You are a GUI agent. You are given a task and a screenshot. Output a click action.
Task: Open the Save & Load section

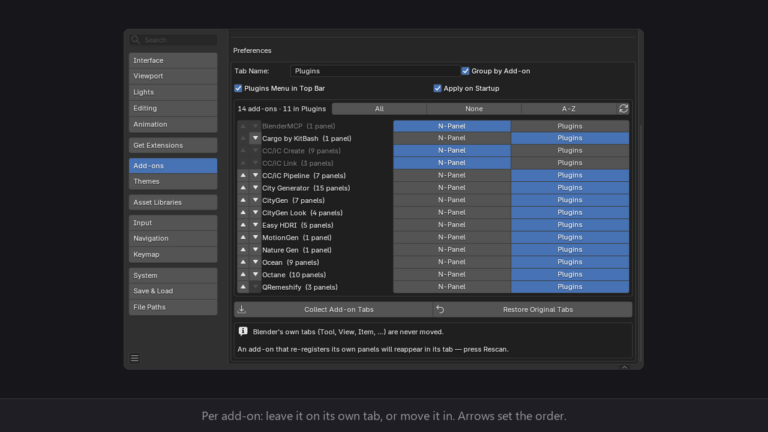click(x=173, y=291)
